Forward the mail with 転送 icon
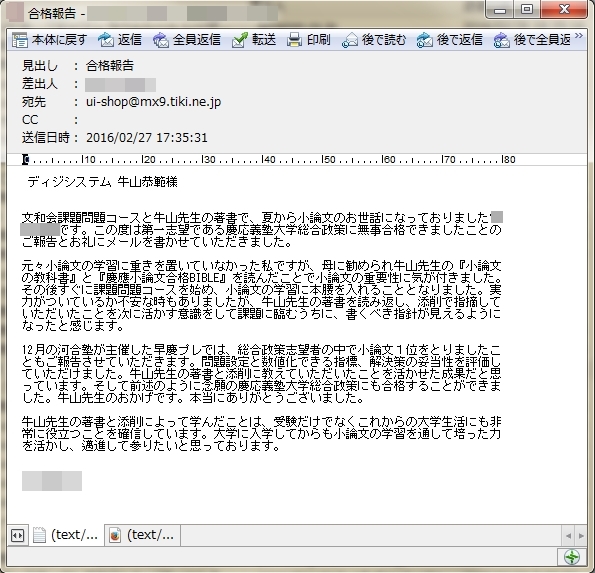This screenshot has height=573, width=595. point(240,40)
